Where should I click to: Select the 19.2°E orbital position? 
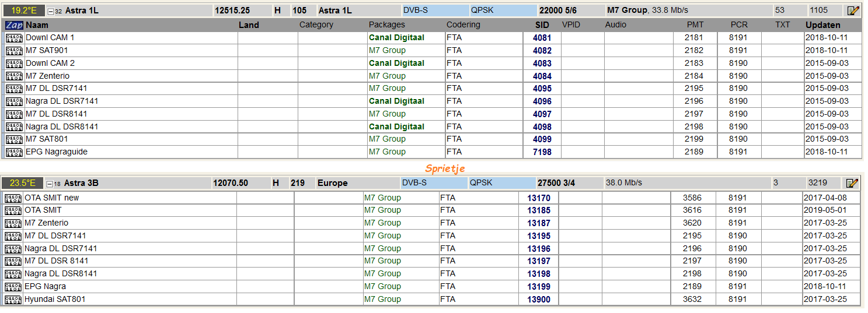(x=23, y=10)
